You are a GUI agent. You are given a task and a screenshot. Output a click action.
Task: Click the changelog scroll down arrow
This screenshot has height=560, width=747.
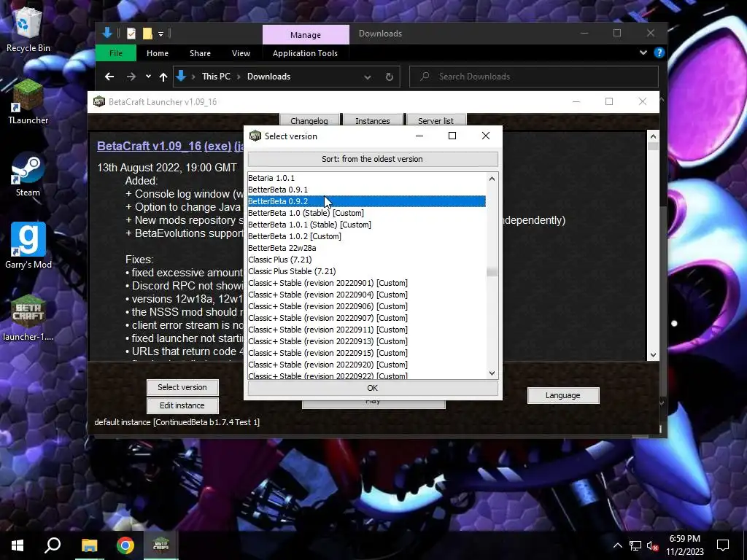tap(653, 355)
